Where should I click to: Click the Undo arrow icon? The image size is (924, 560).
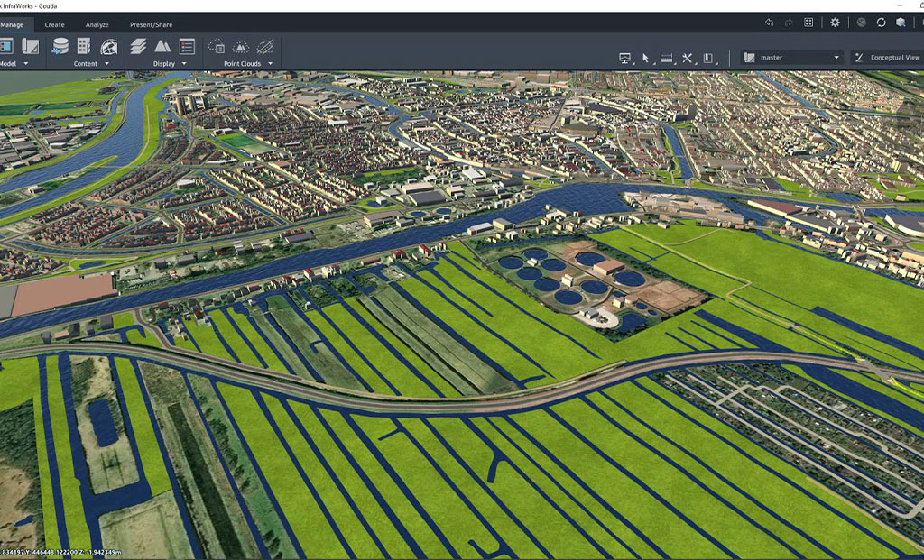pos(770,22)
